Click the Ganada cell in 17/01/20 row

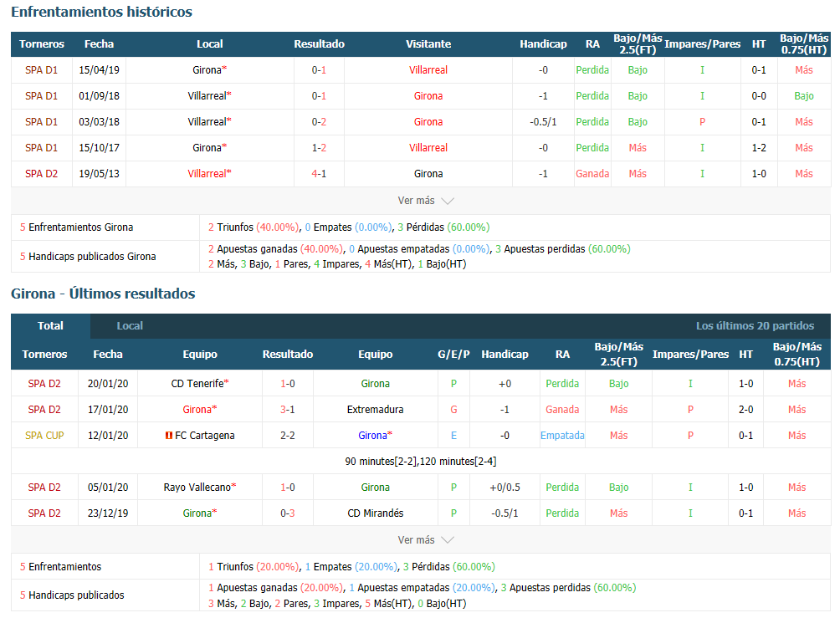point(562,410)
